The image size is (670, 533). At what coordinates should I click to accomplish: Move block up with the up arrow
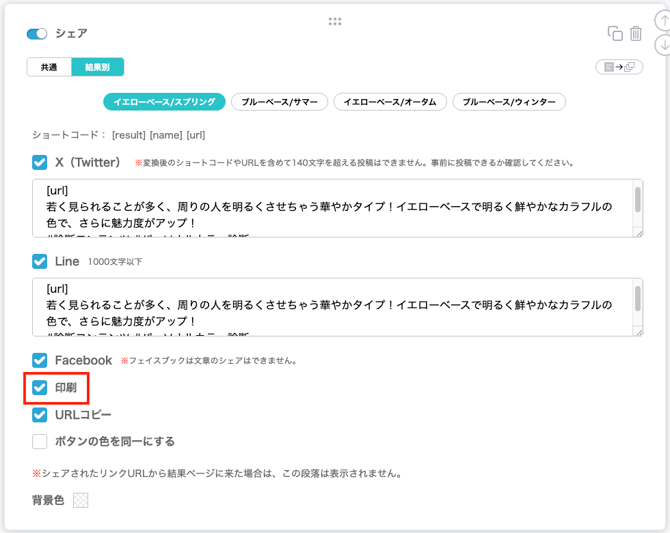coord(664,20)
